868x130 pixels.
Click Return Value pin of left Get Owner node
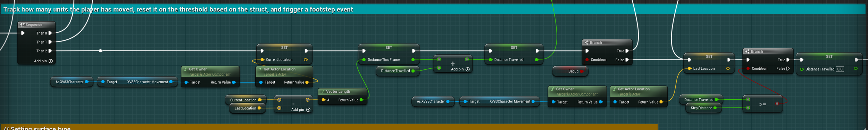(x=234, y=82)
